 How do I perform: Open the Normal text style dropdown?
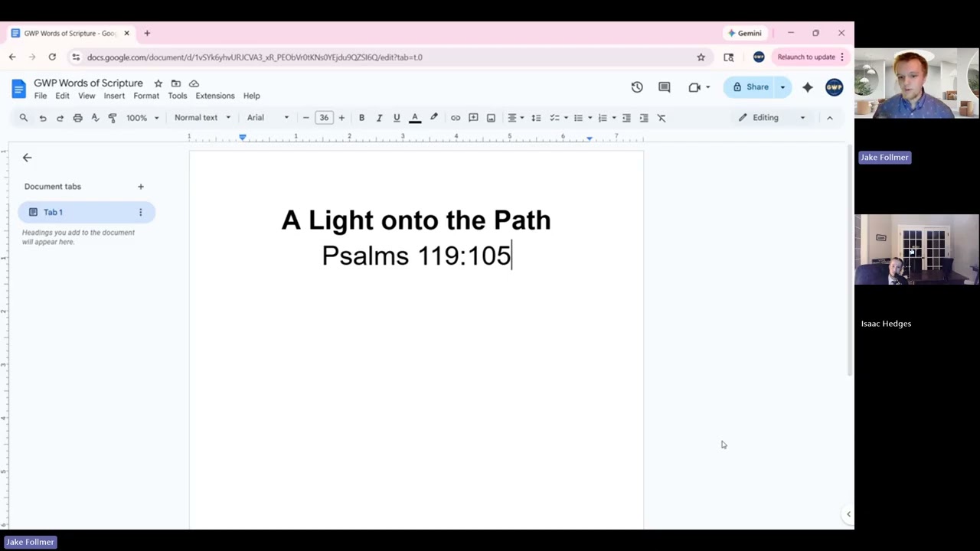[202, 118]
